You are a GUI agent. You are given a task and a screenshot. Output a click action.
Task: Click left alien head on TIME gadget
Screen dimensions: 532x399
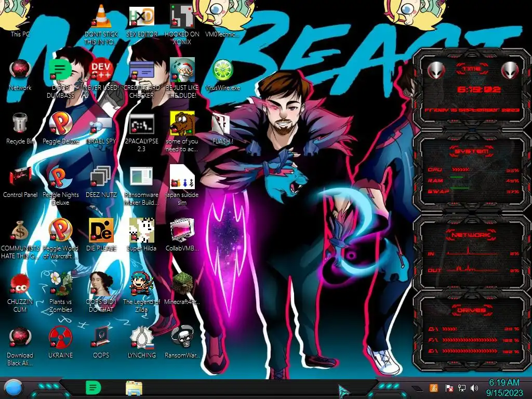tap(436, 70)
